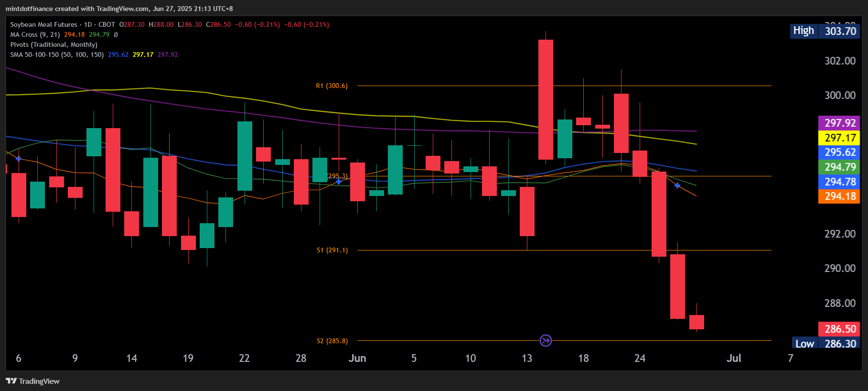Click the Low 286.30 price label
The image size is (868, 391).
(826, 343)
